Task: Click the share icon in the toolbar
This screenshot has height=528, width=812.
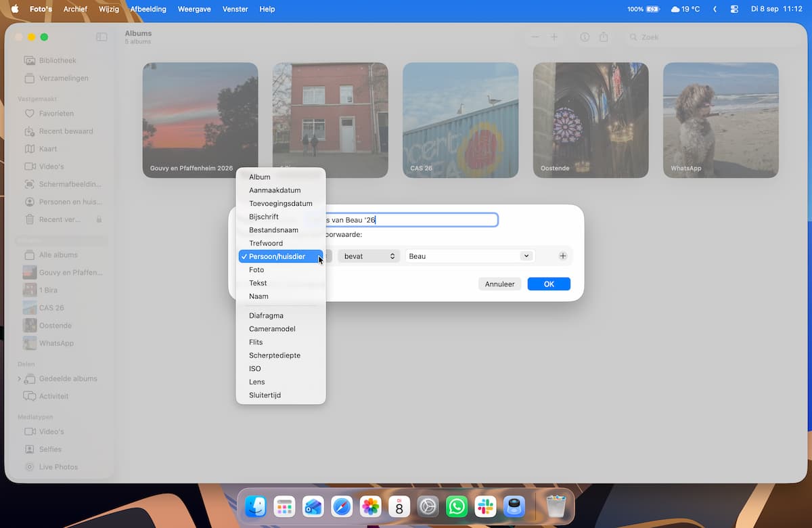Action: [x=604, y=37]
